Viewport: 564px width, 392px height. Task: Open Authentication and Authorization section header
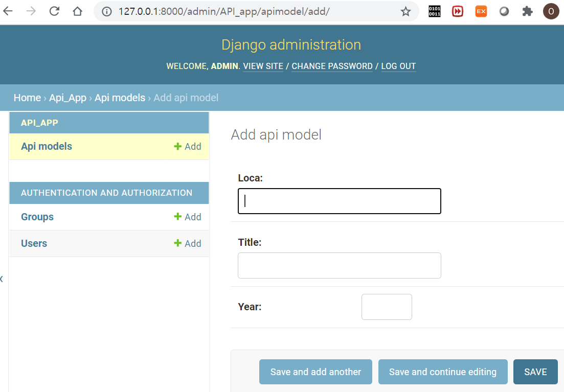coord(106,193)
